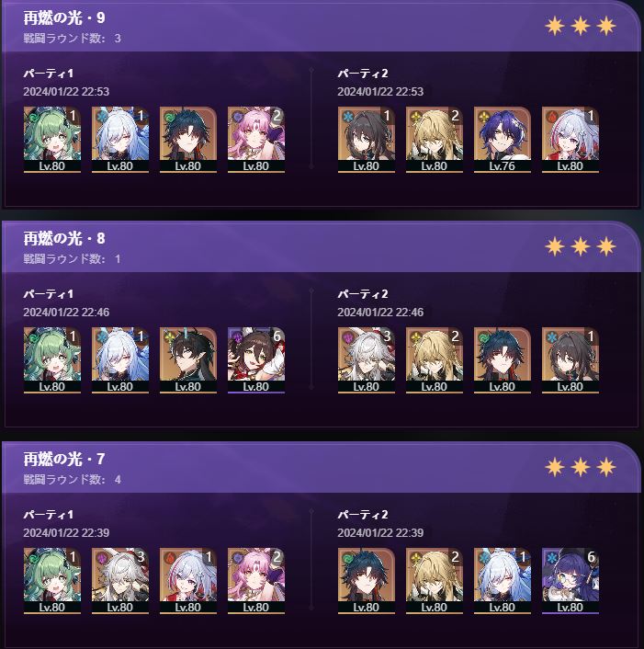Click green-haired character in 再燃の光・9 party 1

(x=52, y=140)
